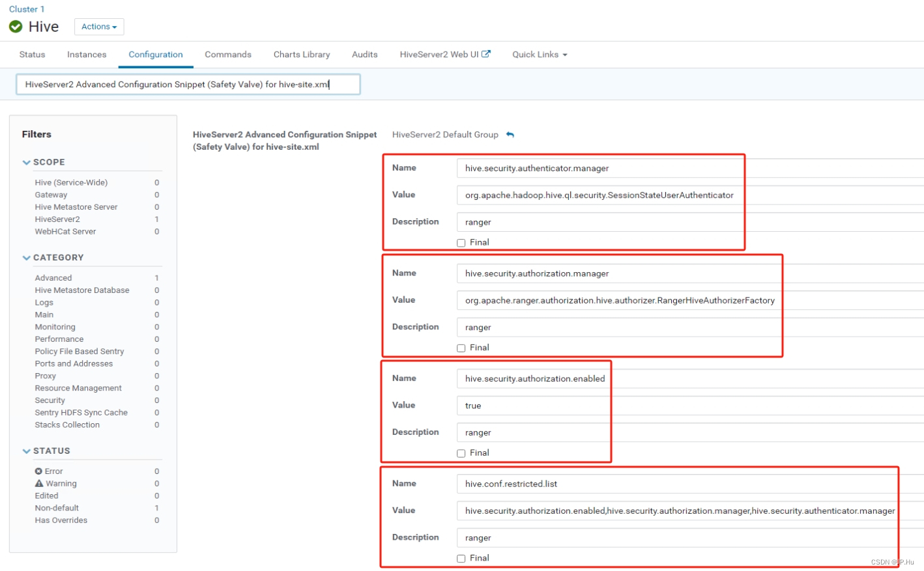Click Description field of the authorization.manager entry
The width and height of the screenshot is (924, 571).
(690, 327)
